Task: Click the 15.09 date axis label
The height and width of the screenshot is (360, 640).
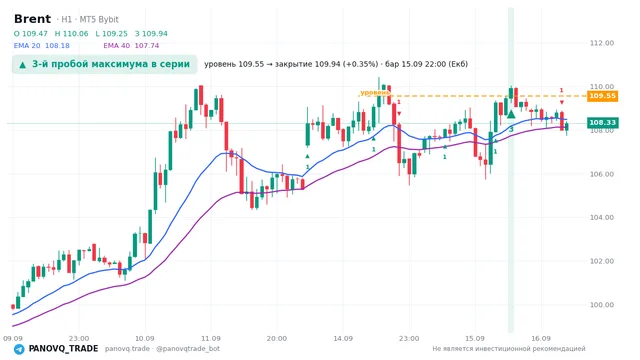Action: point(475,338)
